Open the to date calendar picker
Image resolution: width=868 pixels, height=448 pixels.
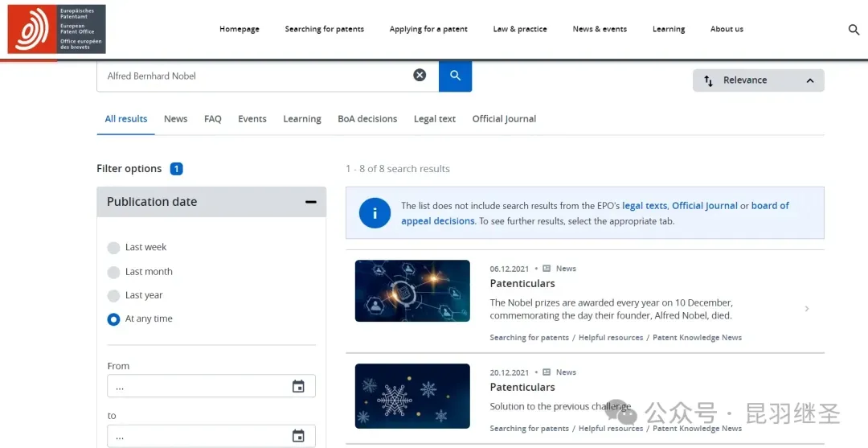[298, 436]
